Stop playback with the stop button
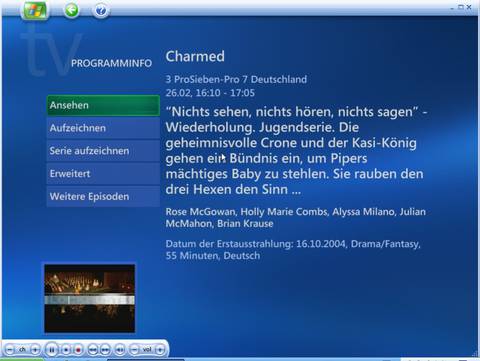480x361 pixels. pyautogui.click(x=66, y=350)
